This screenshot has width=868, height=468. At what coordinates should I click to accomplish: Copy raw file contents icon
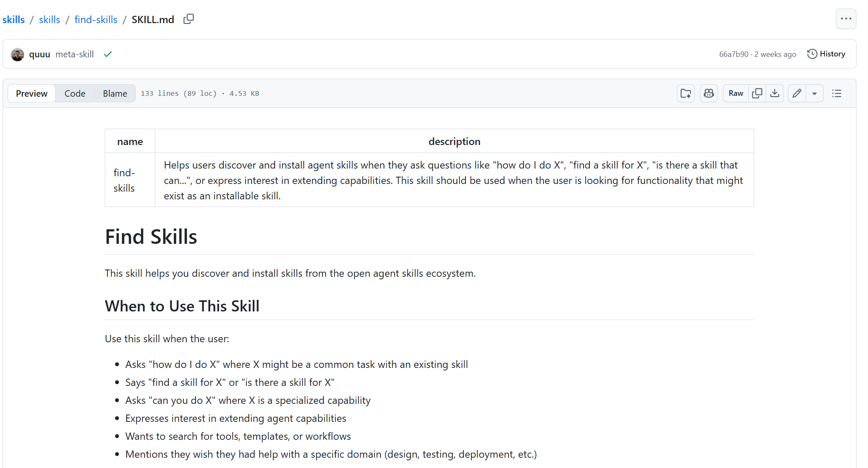[x=757, y=93]
